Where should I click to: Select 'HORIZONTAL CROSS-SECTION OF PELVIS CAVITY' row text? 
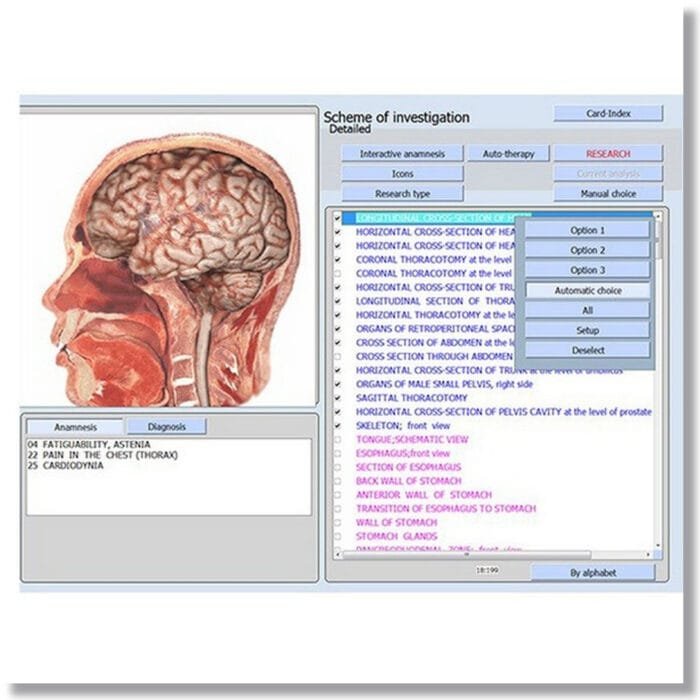pos(504,412)
